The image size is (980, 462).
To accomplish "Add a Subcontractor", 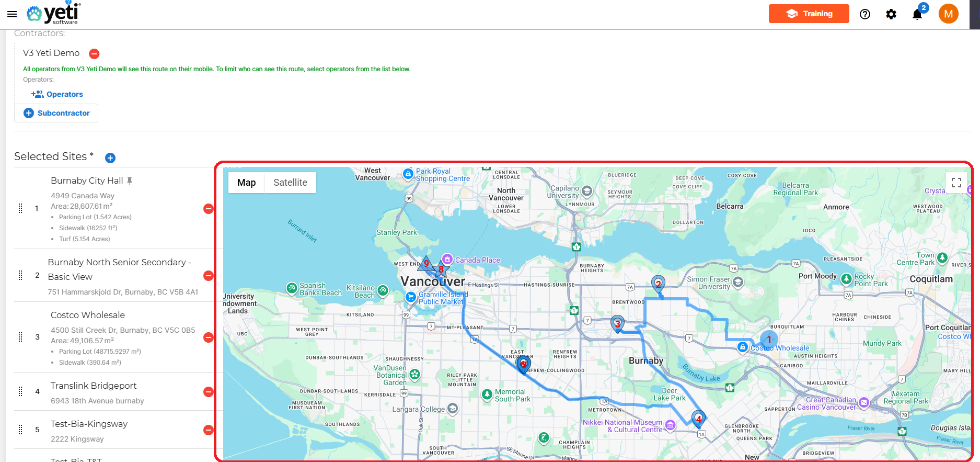I will click(x=56, y=113).
